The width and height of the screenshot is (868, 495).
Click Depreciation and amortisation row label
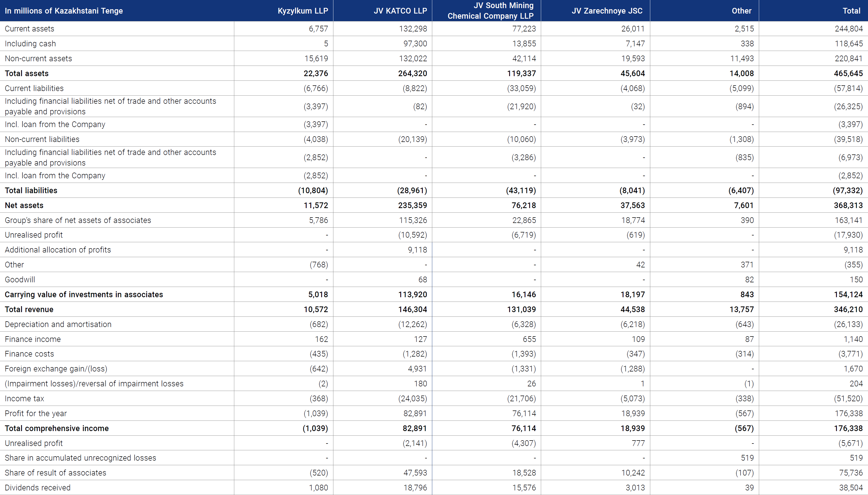pyautogui.click(x=58, y=324)
